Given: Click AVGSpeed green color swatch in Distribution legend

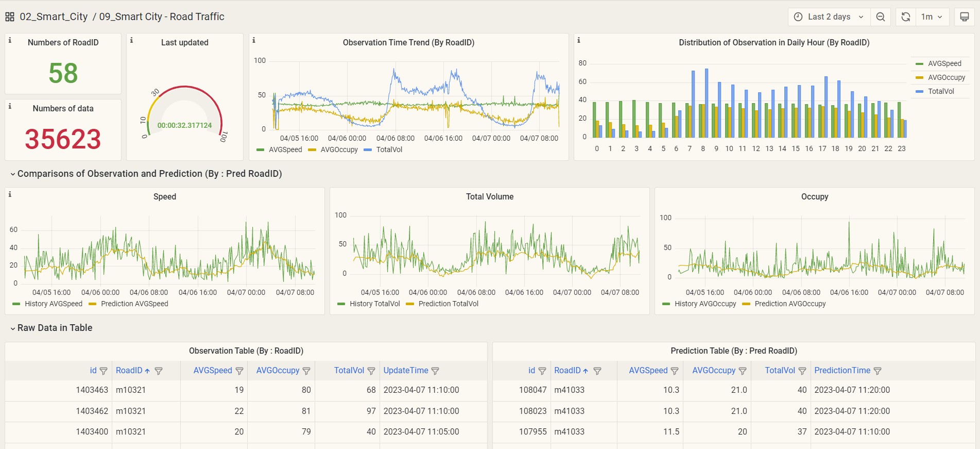Looking at the screenshot, I should click(920, 64).
